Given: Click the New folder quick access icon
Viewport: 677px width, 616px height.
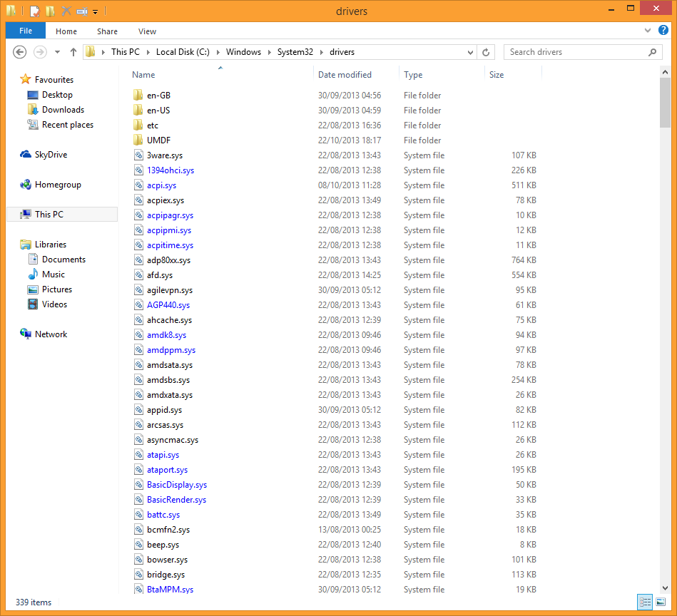Looking at the screenshot, I should tap(51, 11).
